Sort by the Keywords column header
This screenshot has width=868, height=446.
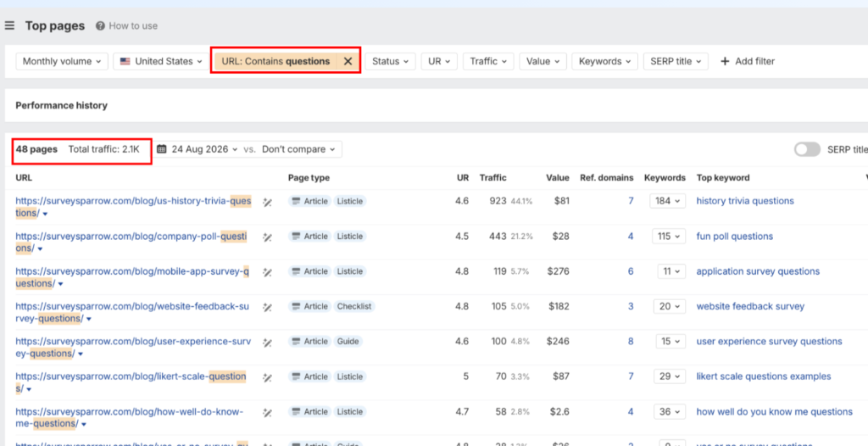(665, 178)
